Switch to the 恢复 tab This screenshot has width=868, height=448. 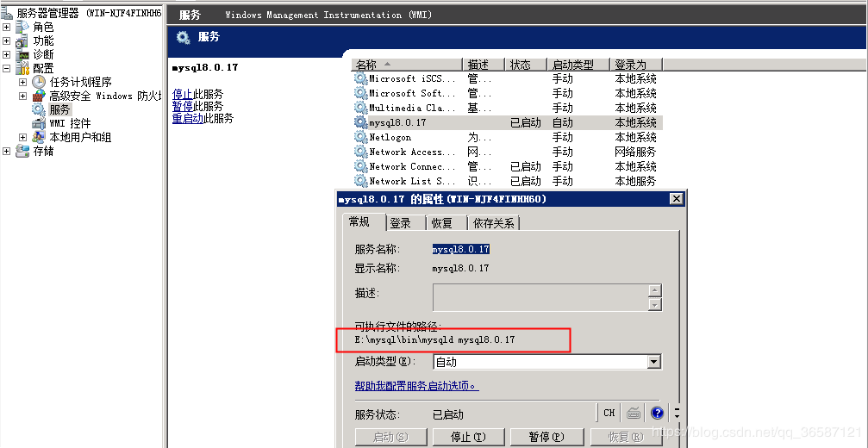tap(446, 223)
